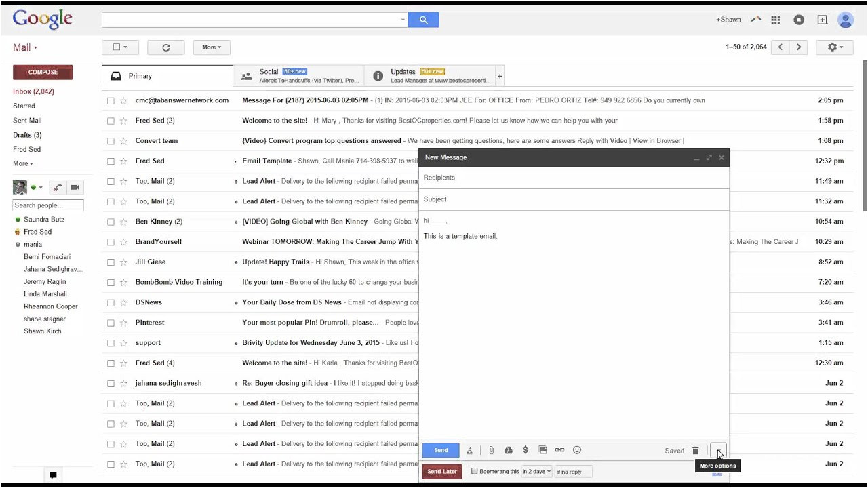Expand More options in the compose toolbar

coord(717,450)
